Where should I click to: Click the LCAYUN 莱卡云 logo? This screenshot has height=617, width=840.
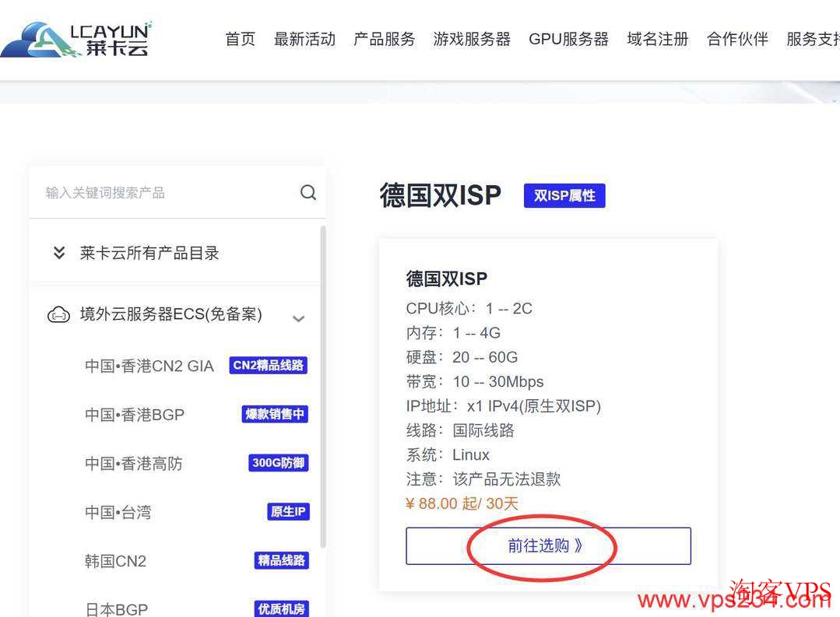[76, 39]
